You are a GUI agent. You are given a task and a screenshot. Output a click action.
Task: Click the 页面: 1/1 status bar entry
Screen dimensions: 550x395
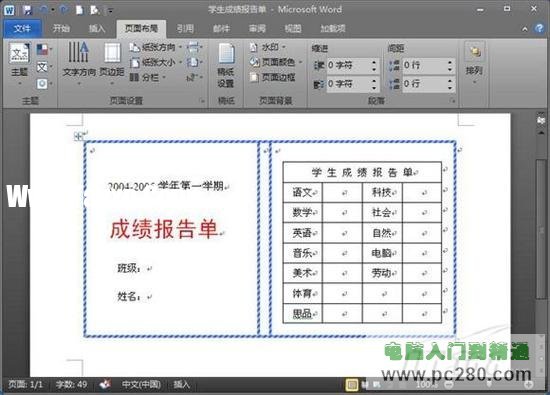click(25, 384)
